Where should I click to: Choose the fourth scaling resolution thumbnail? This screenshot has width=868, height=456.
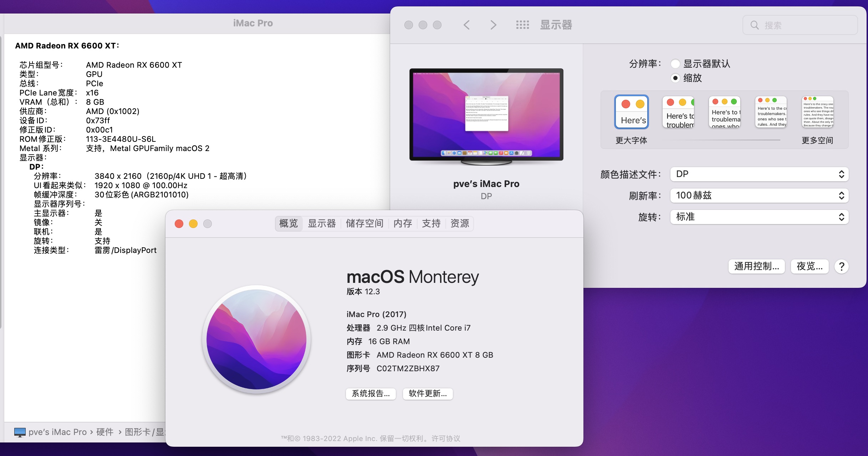click(771, 112)
